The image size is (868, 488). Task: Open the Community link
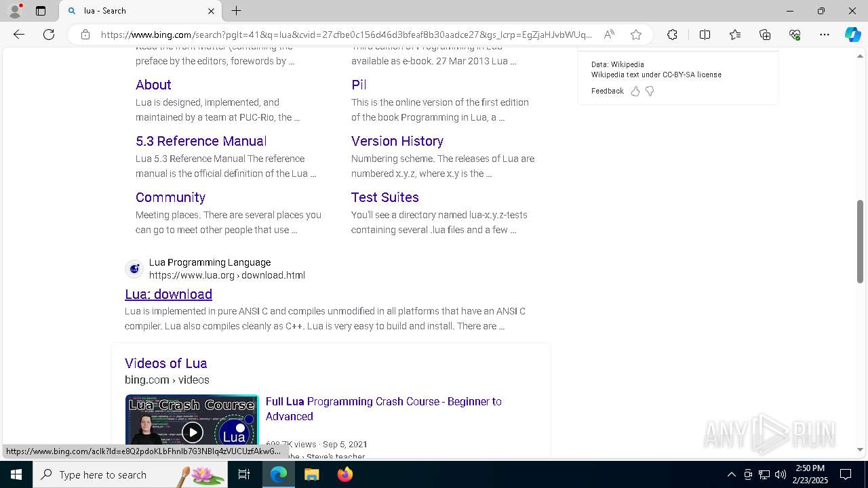(x=170, y=197)
